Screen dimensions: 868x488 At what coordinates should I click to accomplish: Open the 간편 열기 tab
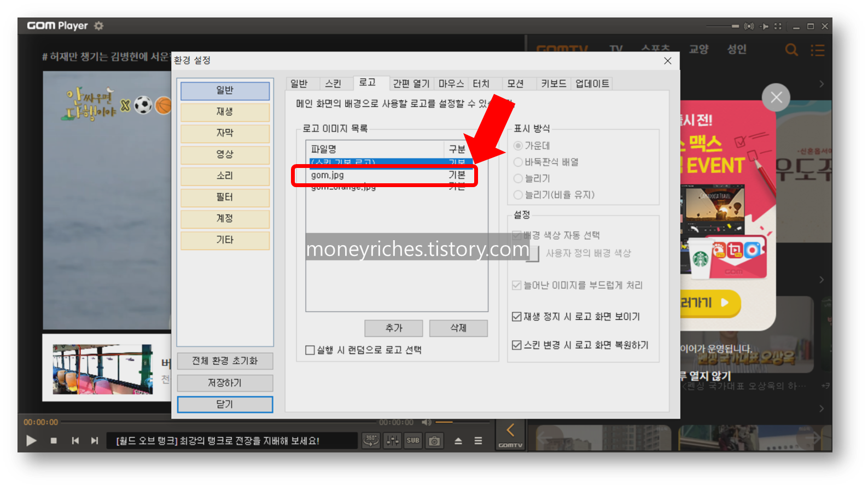[411, 83]
